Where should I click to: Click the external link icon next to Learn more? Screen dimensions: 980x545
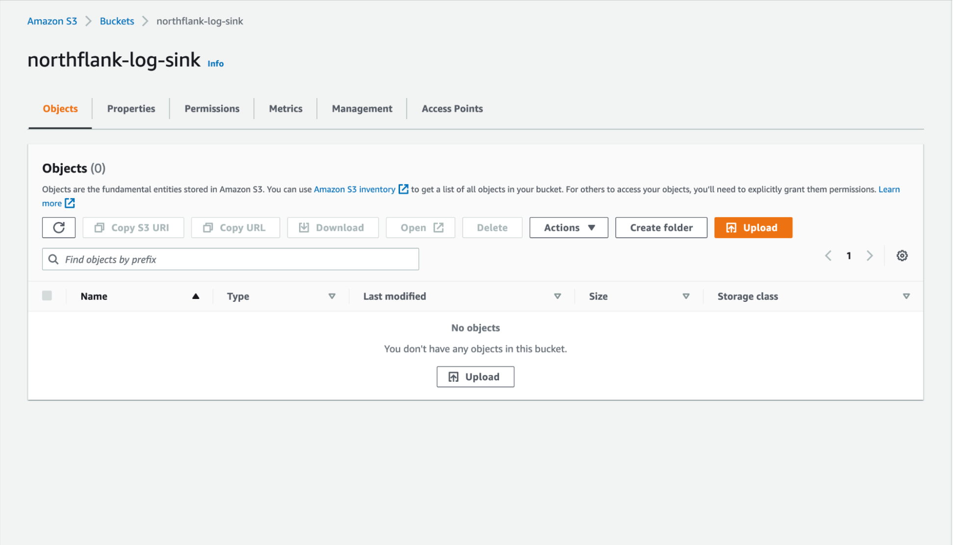coord(70,203)
